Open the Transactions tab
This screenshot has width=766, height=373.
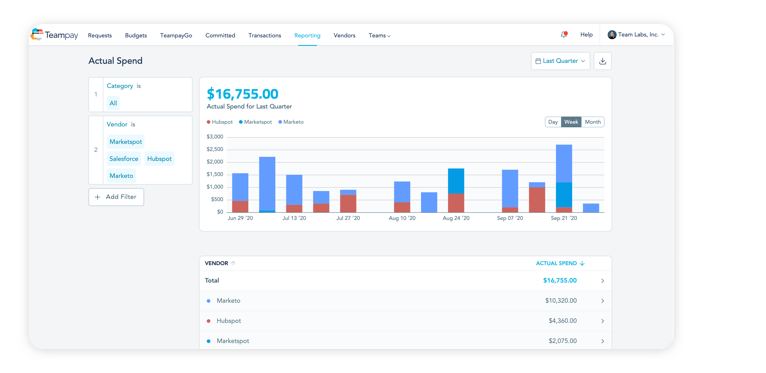pyautogui.click(x=265, y=35)
